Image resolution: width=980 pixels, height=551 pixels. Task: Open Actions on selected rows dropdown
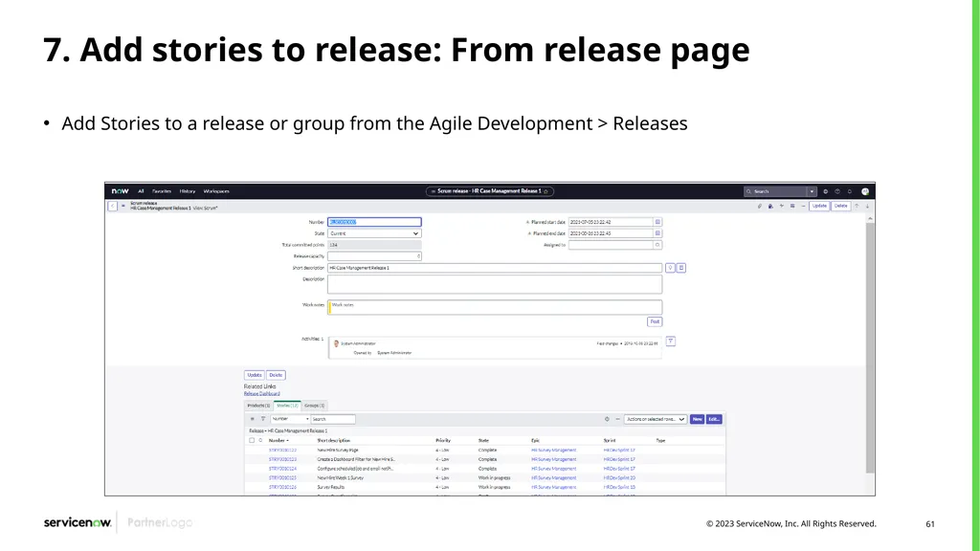(655, 419)
